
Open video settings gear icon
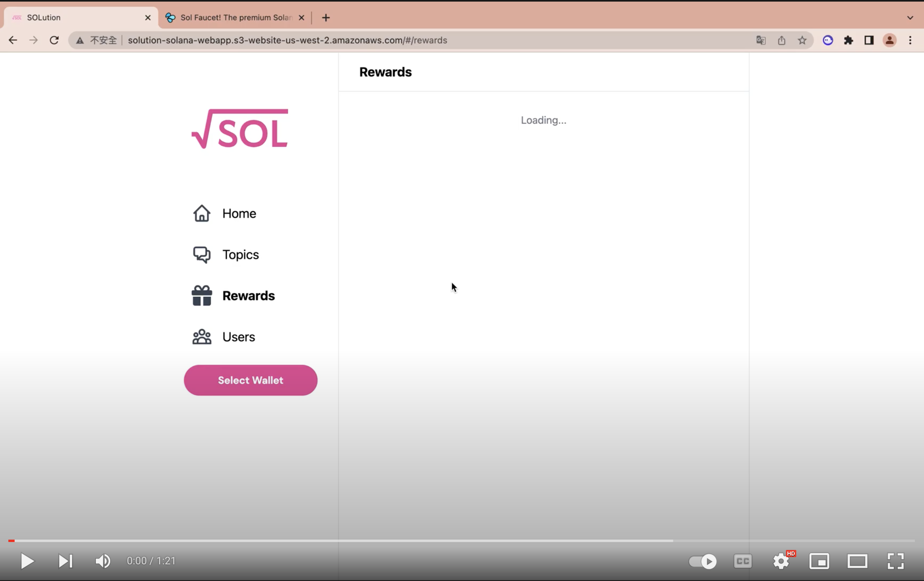781,561
